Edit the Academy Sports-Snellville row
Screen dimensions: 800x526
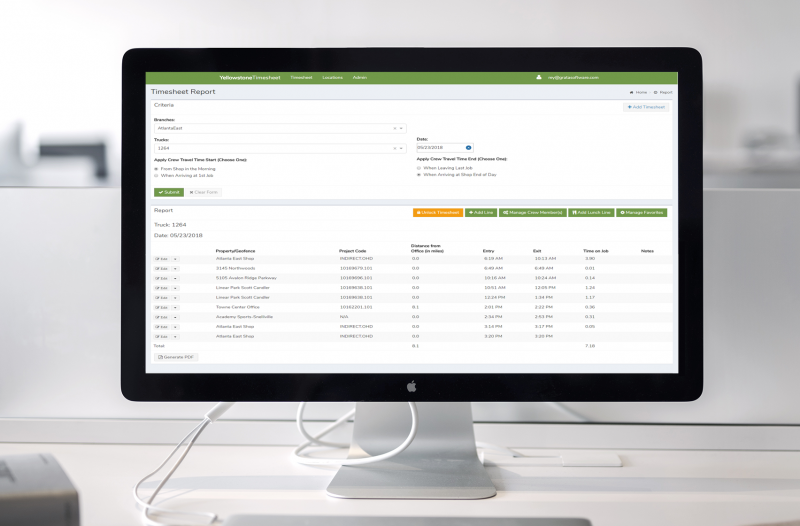(162, 317)
